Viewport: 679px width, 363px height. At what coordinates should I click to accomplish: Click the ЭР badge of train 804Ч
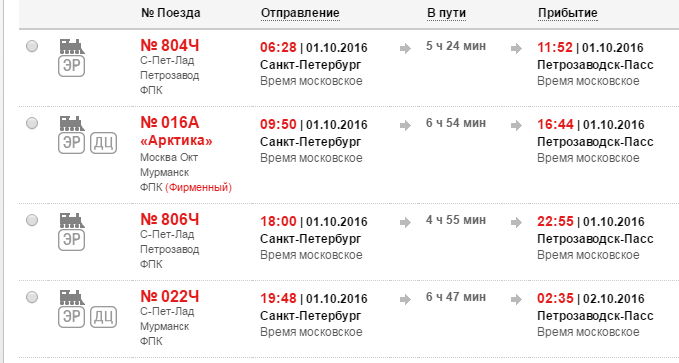(x=71, y=66)
